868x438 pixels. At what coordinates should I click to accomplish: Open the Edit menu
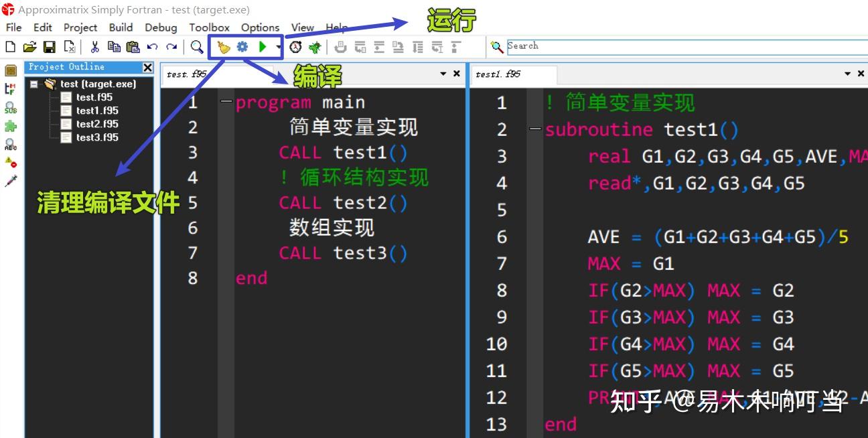[x=43, y=27]
